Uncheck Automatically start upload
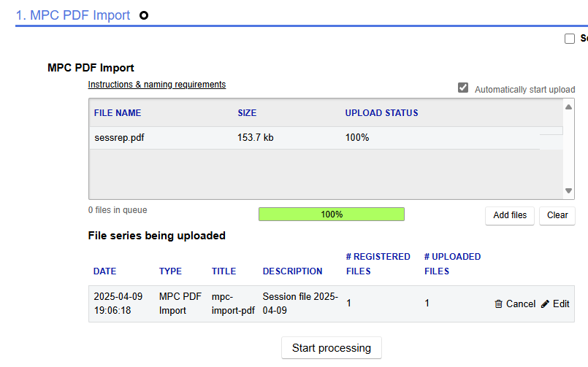 point(462,88)
